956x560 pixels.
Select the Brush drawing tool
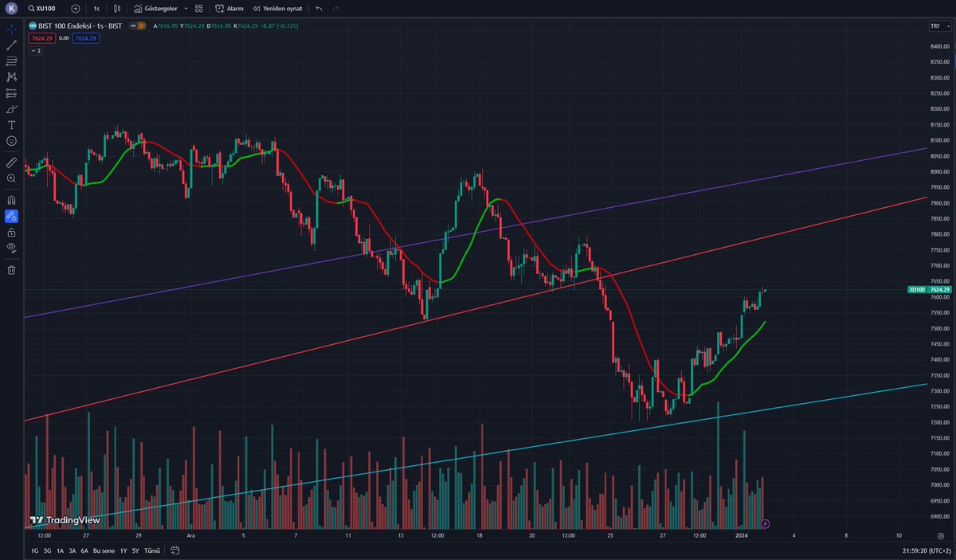(10, 109)
